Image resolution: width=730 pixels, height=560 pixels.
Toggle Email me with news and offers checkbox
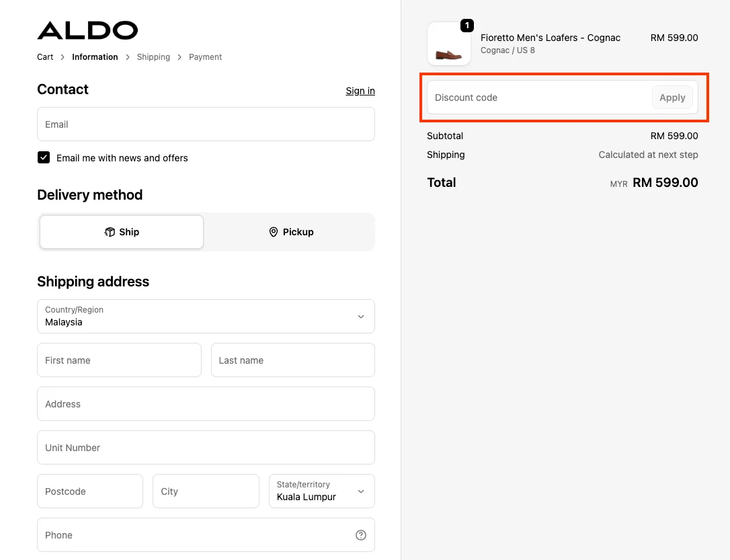pyautogui.click(x=44, y=158)
